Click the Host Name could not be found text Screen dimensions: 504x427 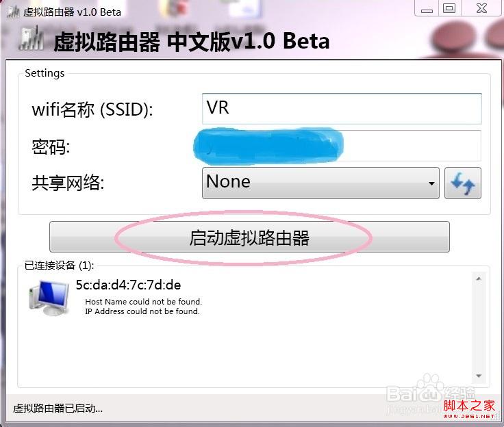[143, 302]
